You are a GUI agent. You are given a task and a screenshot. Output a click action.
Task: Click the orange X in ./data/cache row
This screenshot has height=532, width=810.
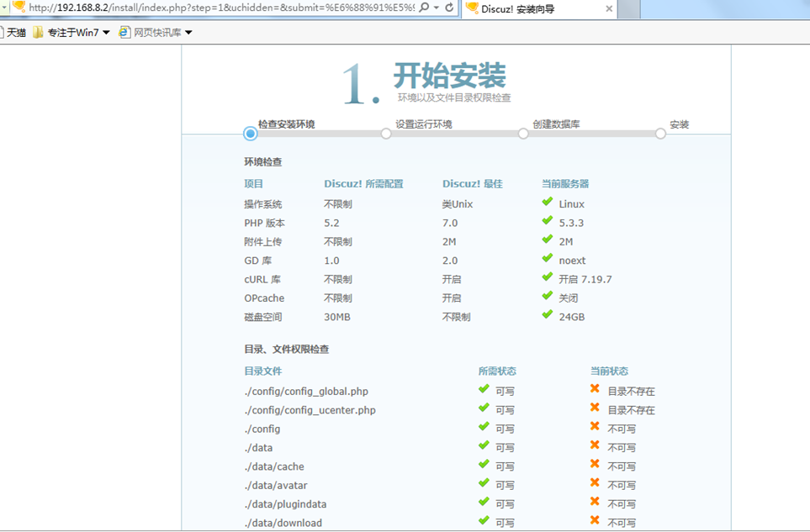click(595, 464)
